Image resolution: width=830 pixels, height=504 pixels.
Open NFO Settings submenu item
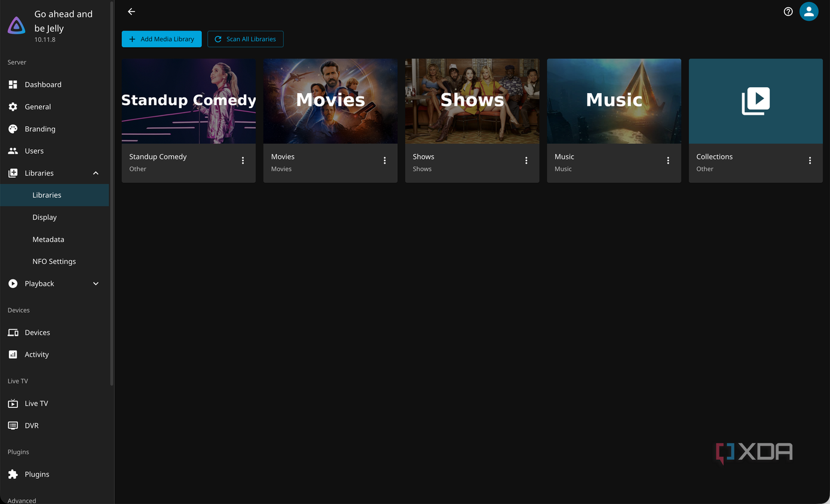54,261
